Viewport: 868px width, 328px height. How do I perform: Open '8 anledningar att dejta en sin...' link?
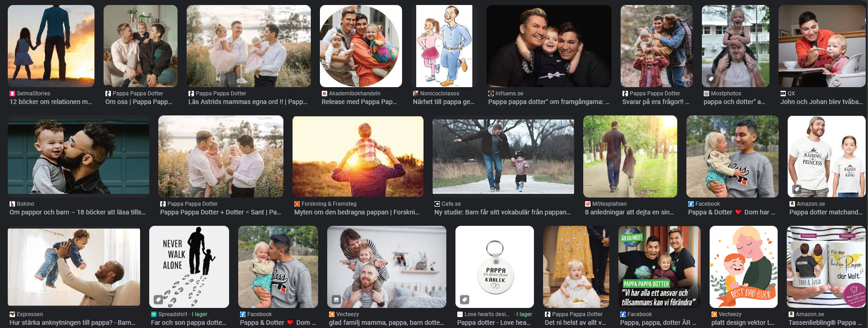[629, 212]
